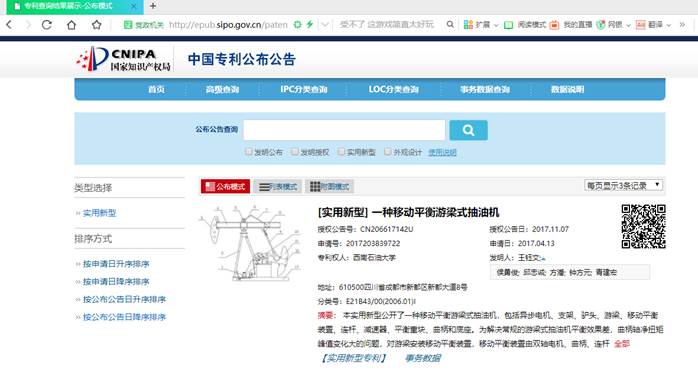
Task: Bookmark page with the star icon
Action: pyautogui.click(x=97, y=24)
